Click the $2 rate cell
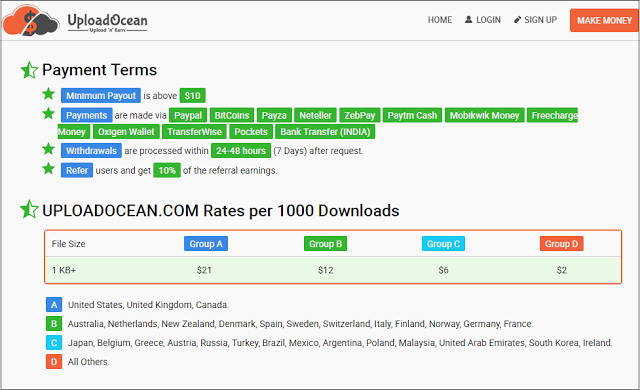Viewport: 640px width, 390px height. [x=562, y=270]
